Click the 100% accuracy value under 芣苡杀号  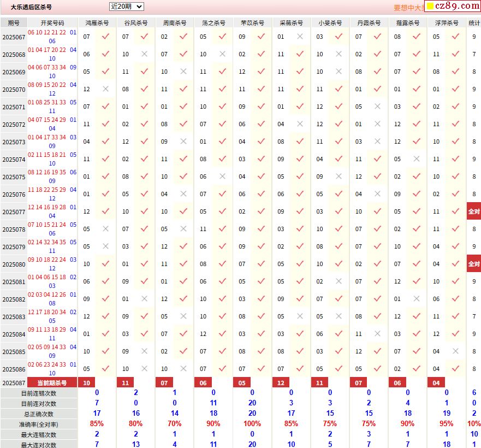click(252, 424)
